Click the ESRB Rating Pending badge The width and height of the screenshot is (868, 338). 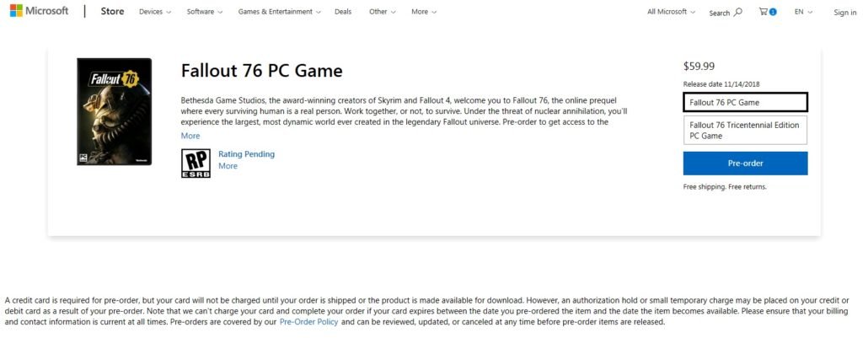click(x=196, y=164)
